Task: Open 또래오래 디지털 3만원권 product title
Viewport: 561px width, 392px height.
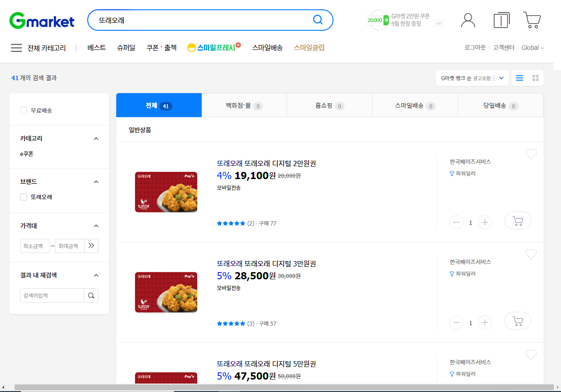Action: click(266, 264)
